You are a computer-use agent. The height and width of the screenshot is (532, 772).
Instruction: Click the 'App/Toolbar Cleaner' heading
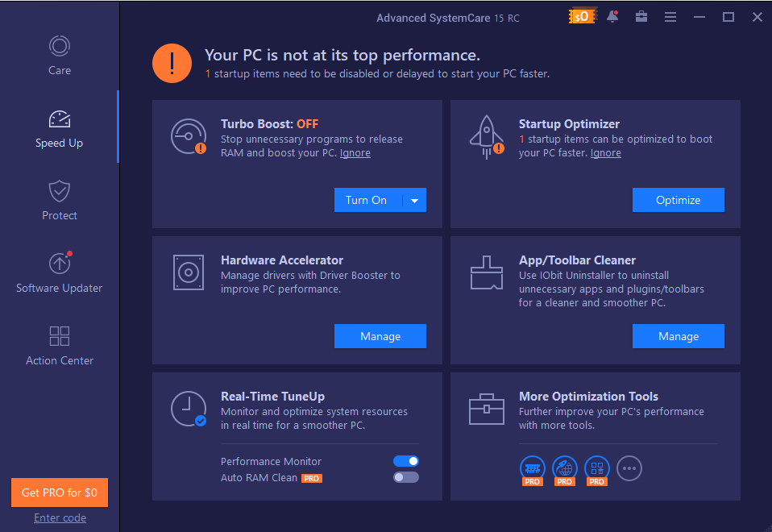tap(577, 260)
